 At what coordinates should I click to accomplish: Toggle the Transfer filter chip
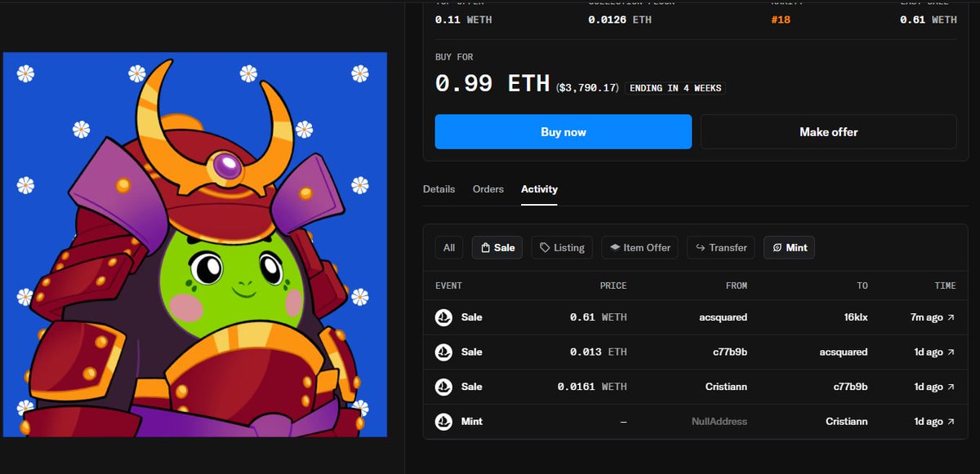[x=720, y=247]
